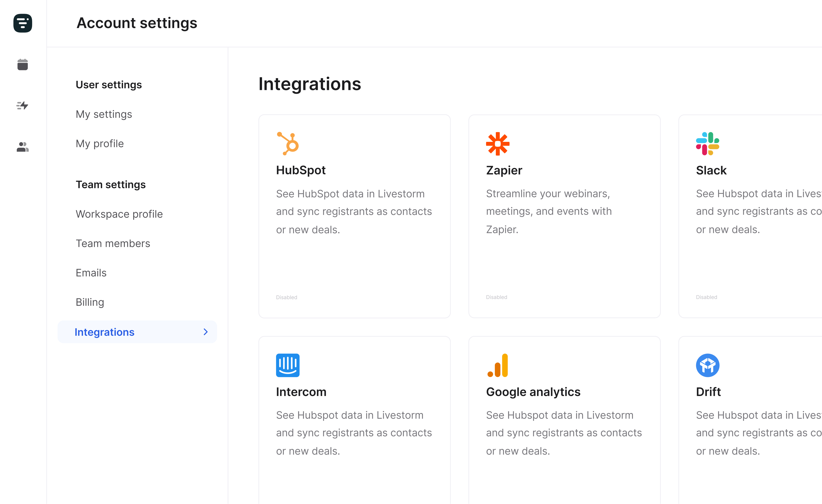Click the Intercom logo icon
The height and width of the screenshot is (504, 822).
coord(288,365)
